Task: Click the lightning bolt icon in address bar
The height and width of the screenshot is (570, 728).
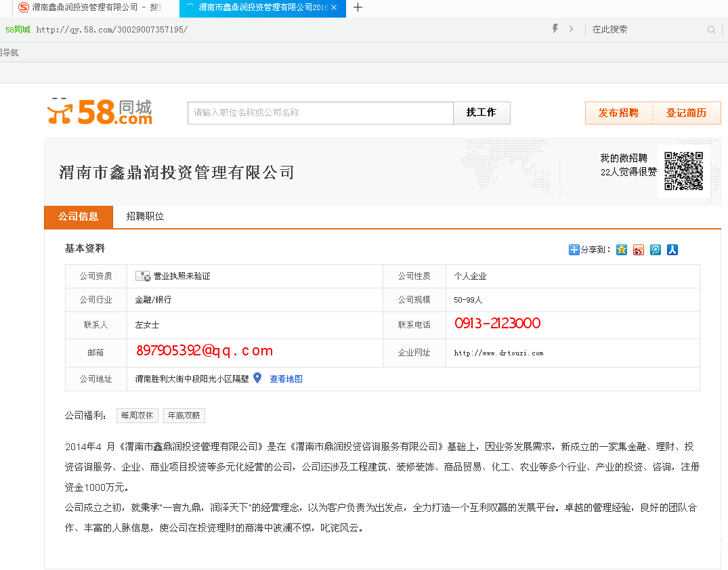Action: click(555, 29)
